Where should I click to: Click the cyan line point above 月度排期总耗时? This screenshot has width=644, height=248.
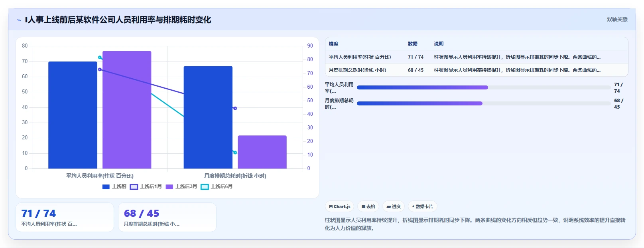pos(235,153)
